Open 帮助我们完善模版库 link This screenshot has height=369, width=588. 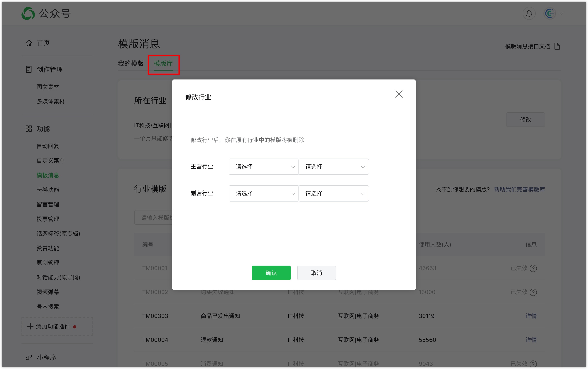[519, 189]
